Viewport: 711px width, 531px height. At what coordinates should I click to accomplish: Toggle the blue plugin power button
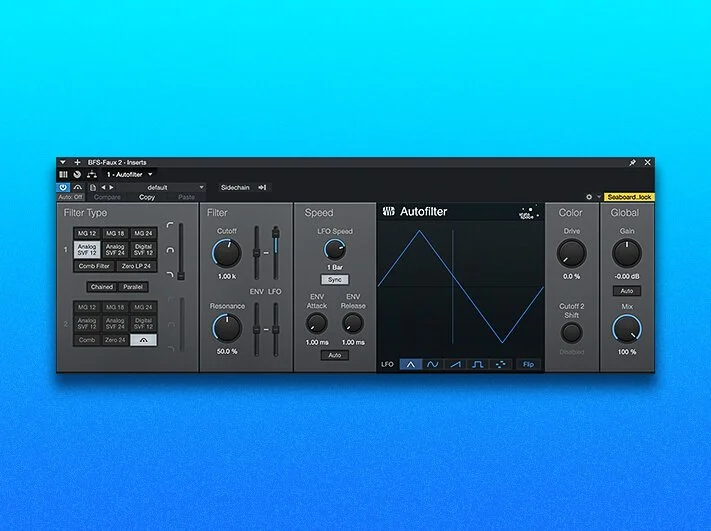point(63,187)
